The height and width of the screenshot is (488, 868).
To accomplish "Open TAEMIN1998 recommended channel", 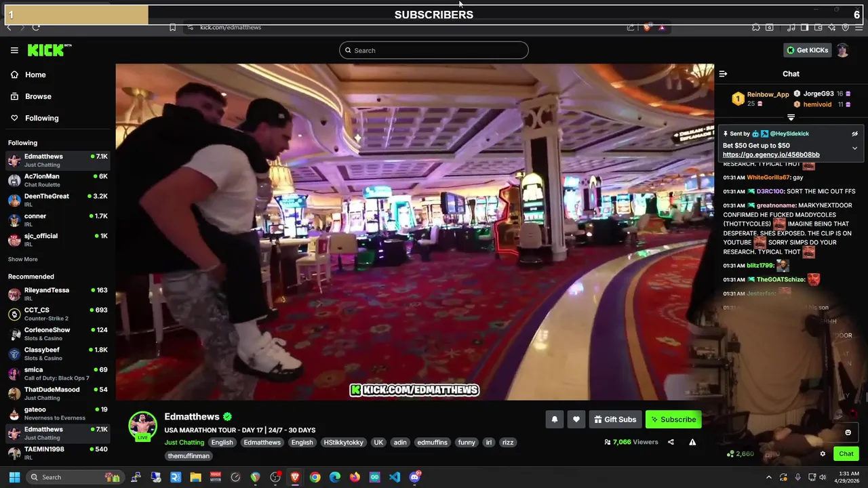I will pyautogui.click(x=58, y=453).
